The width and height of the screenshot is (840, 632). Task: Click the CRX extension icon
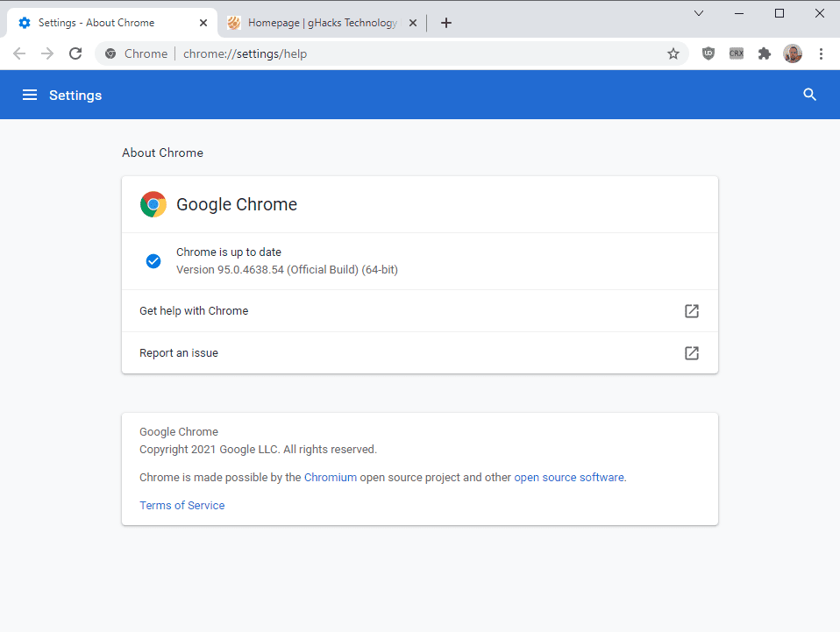pos(736,53)
